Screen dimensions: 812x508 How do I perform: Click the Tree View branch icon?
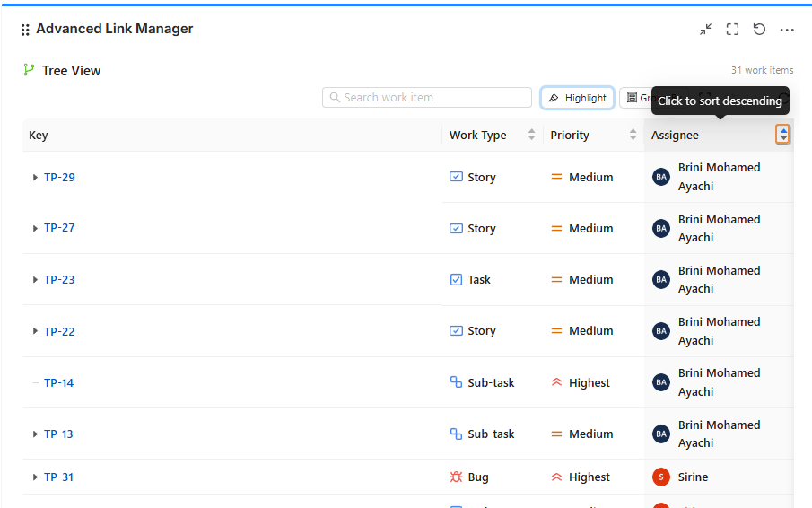[x=30, y=70]
